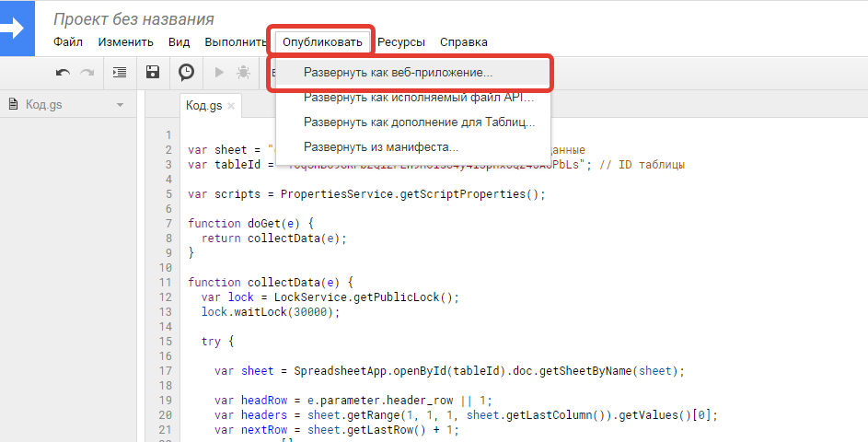Run the script with the play icon
This screenshot has width=868, height=442.
tap(219, 72)
